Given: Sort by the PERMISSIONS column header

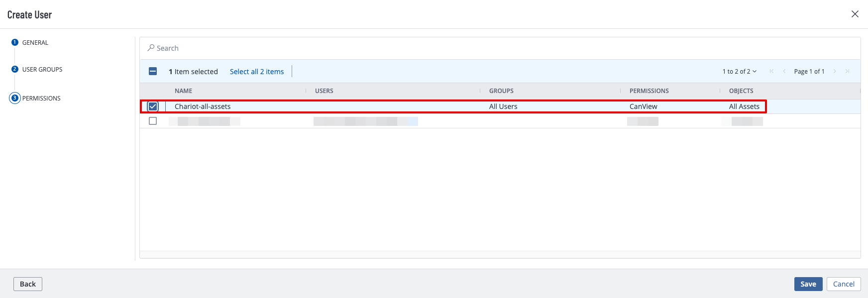Looking at the screenshot, I should click(x=649, y=91).
